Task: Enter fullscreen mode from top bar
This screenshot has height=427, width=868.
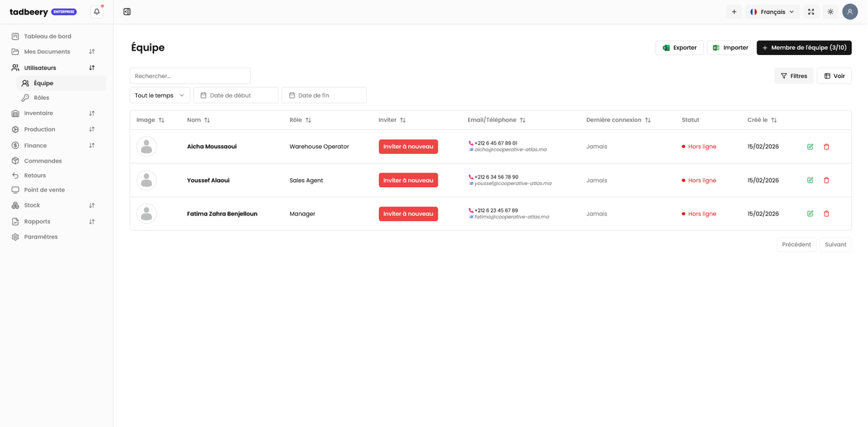Action: (x=811, y=12)
